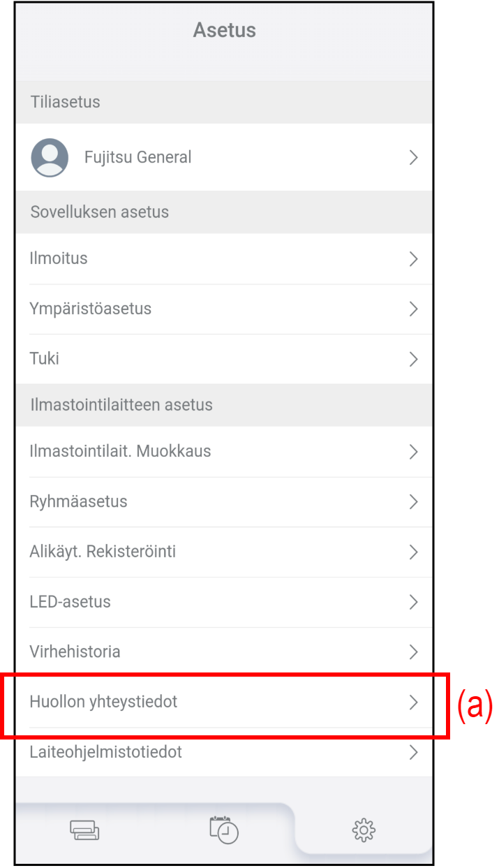Screen dimensions: 499x868
Task: Click the chevron beside Ryhmäasetus
Action: (x=413, y=501)
